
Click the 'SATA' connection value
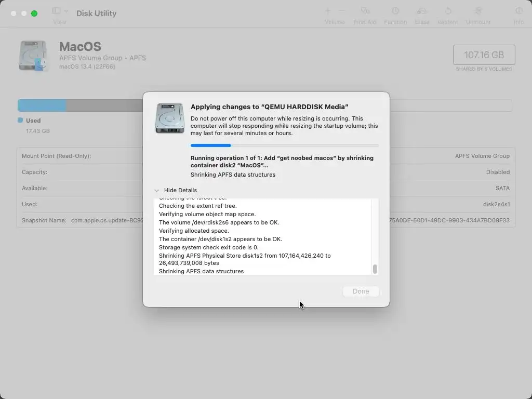point(502,188)
